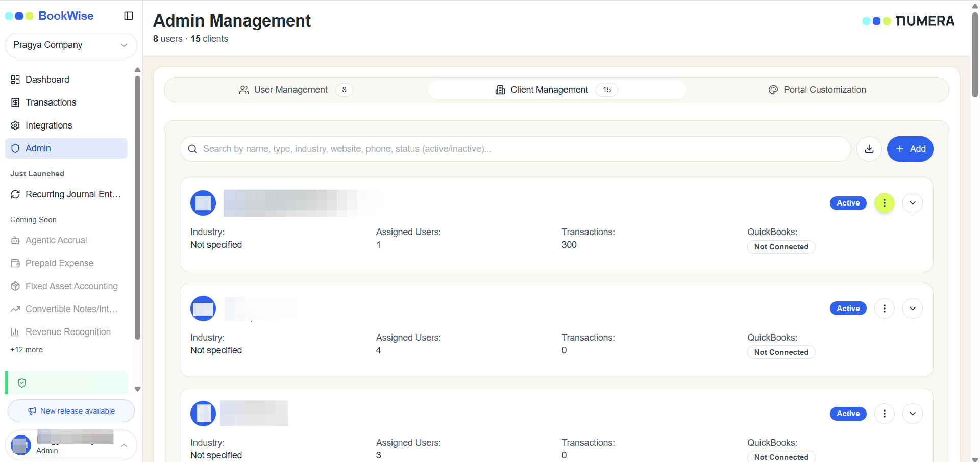Image resolution: width=980 pixels, height=462 pixels.
Task: Expand the Admin user profile chevron
Action: click(x=124, y=445)
